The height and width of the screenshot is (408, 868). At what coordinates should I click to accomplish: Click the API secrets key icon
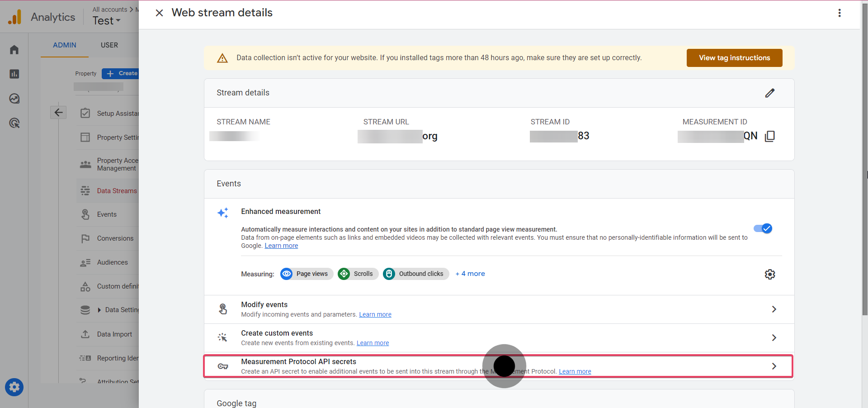click(x=223, y=366)
